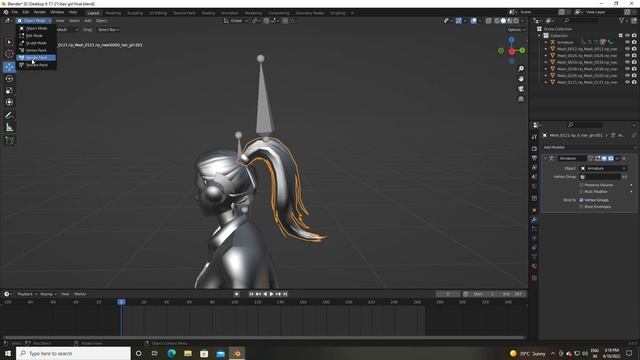Click the viewport zoom magnifier icon
The height and width of the screenshot is (360, 640).
[521, 69]
